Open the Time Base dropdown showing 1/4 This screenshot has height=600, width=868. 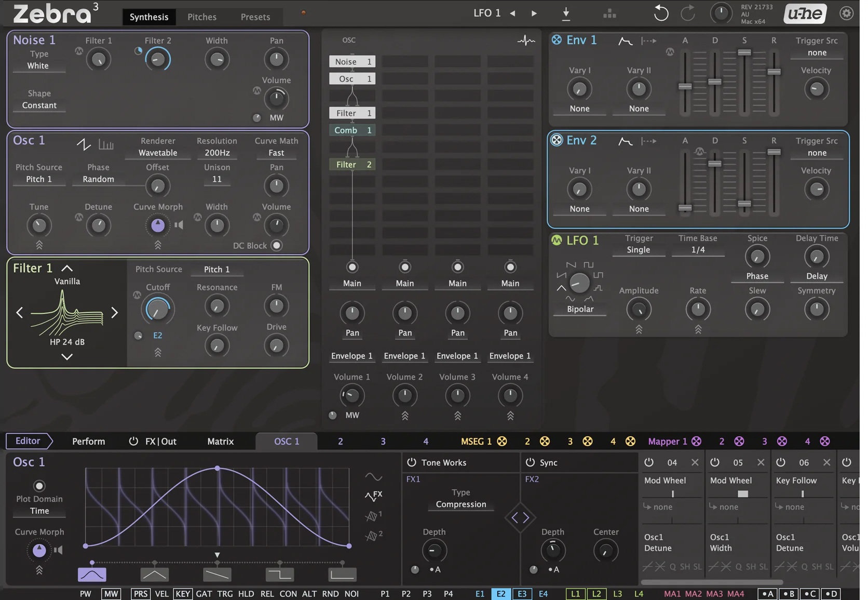coord(698,250)
